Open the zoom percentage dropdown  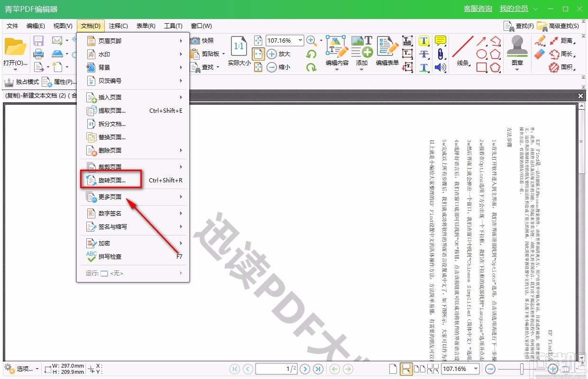(x=300, y=40)
